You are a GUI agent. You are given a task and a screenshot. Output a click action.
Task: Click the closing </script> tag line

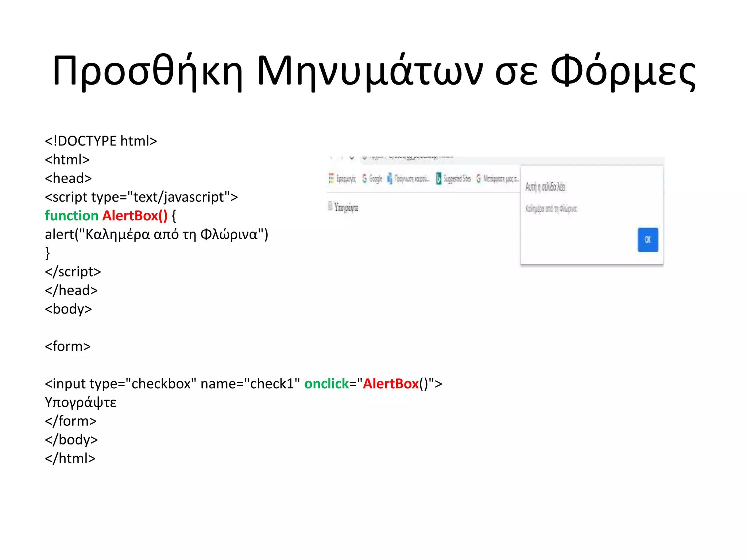pyautogui.click(x=73, y=272)
